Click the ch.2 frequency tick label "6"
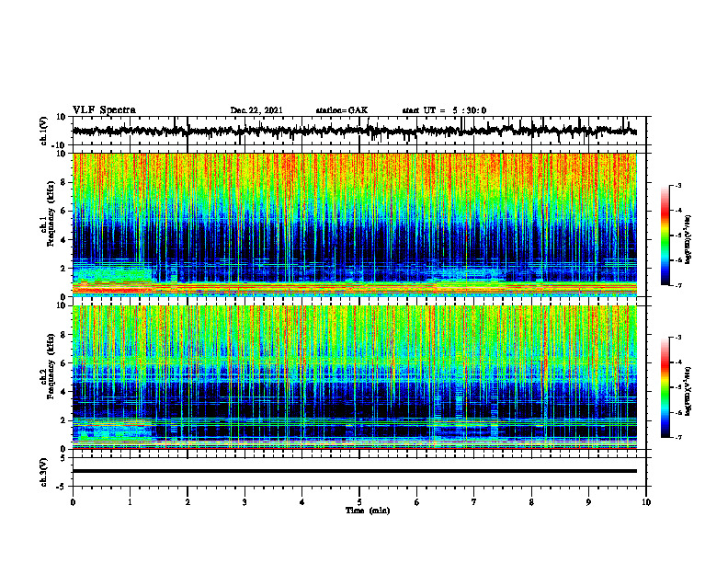 tap(64, 363)
